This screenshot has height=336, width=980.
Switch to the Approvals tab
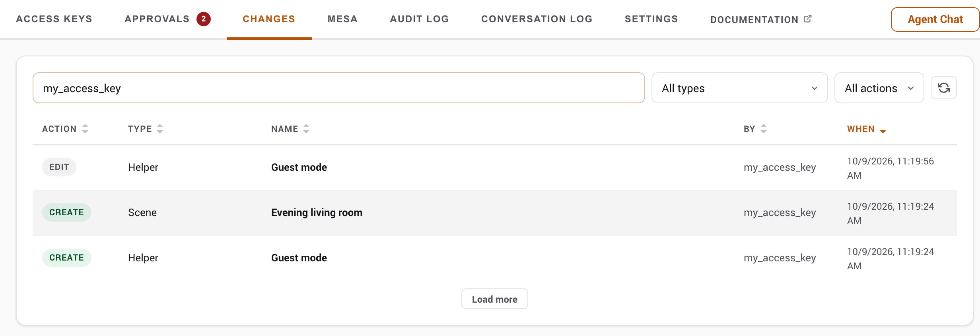click(x=157, y=19)
